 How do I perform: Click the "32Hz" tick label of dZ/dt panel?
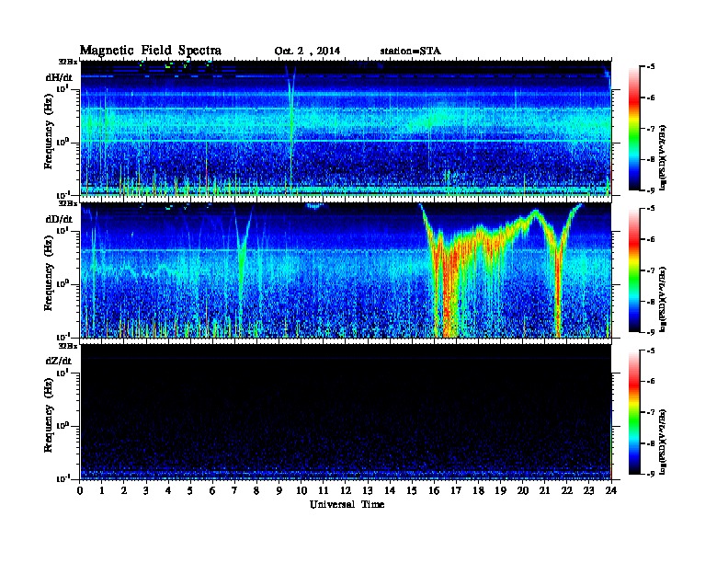tap(68, 346)
